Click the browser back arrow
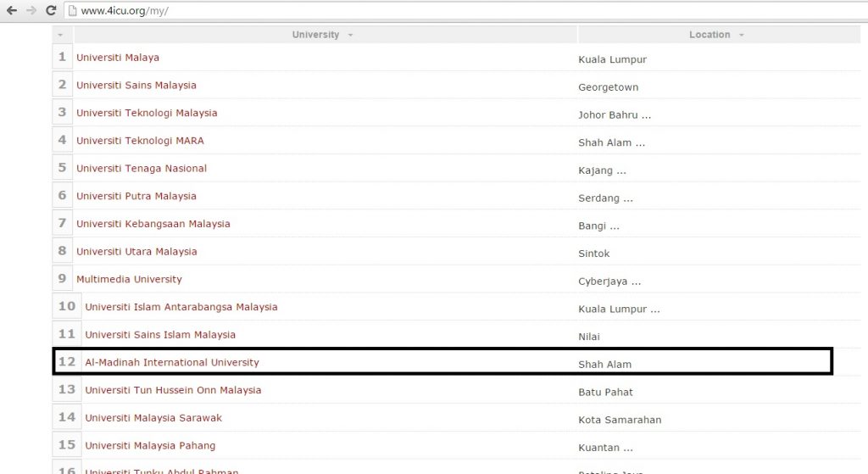This screenshot has width=868, height=474. pos(12,11)
